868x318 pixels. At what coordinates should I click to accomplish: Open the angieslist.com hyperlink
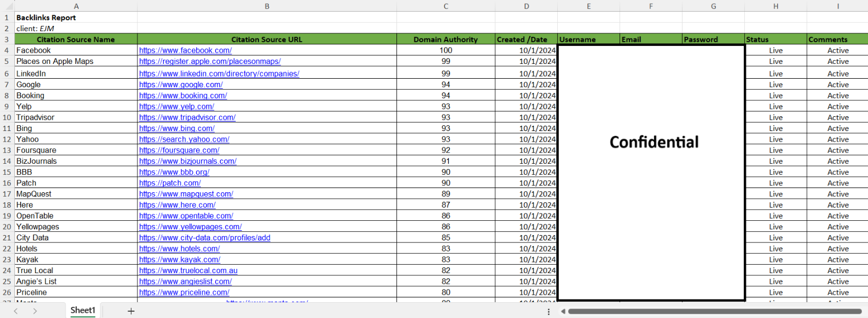(x=186, y=282)
